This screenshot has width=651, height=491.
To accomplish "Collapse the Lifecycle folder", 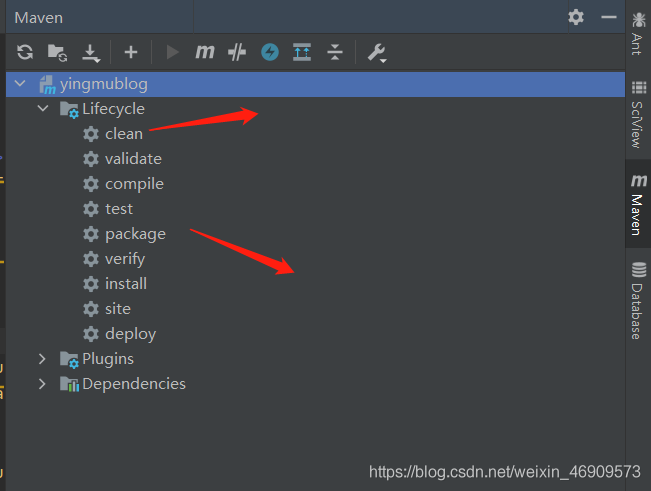I will 43,109.
